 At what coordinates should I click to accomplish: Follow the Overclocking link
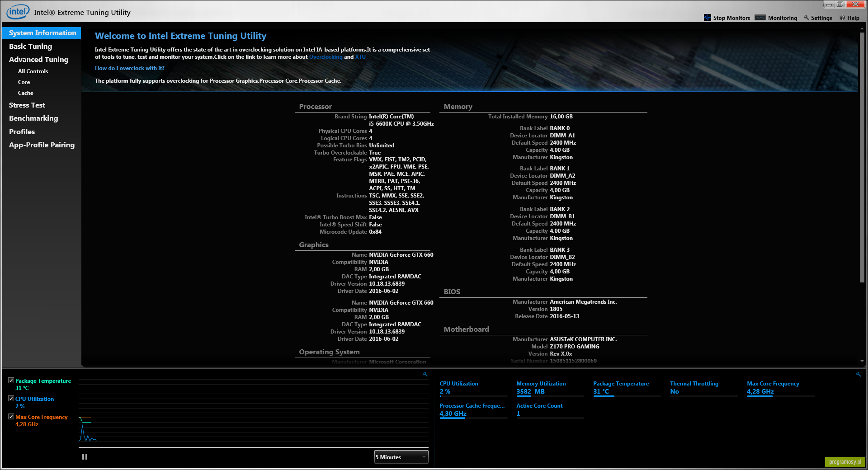pos(325,57)
